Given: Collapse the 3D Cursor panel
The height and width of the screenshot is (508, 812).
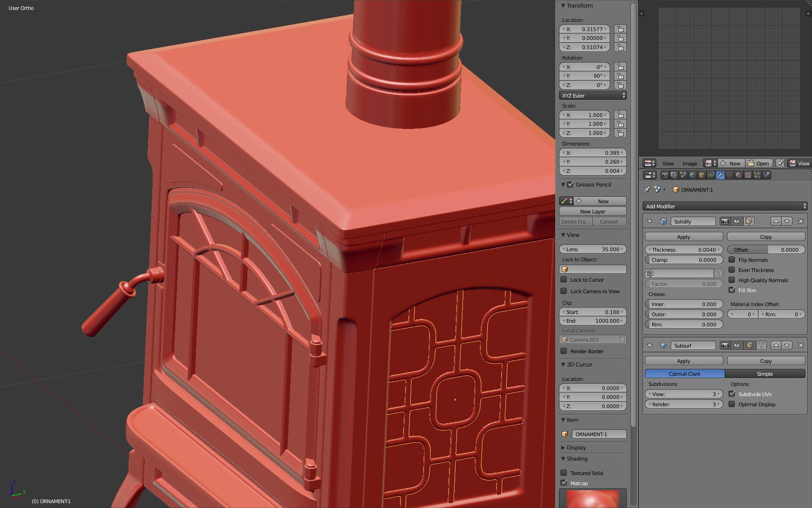Looking at the screenshot, I should pyautogui.click(x=563, y=365).
